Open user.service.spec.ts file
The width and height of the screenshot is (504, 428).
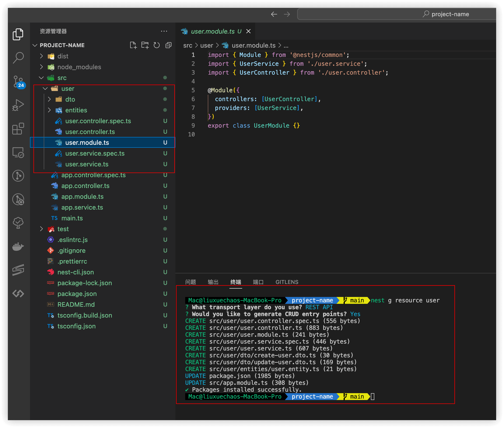(102, 153)
